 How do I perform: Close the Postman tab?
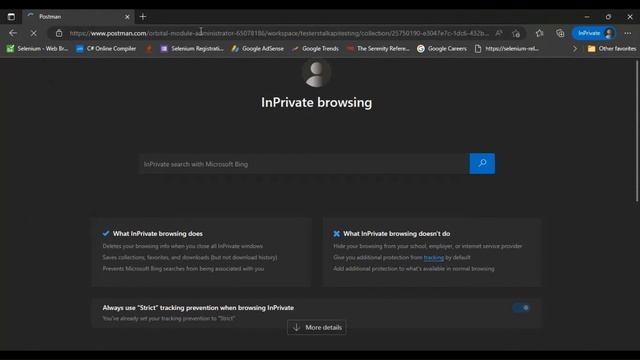(127, 17)
